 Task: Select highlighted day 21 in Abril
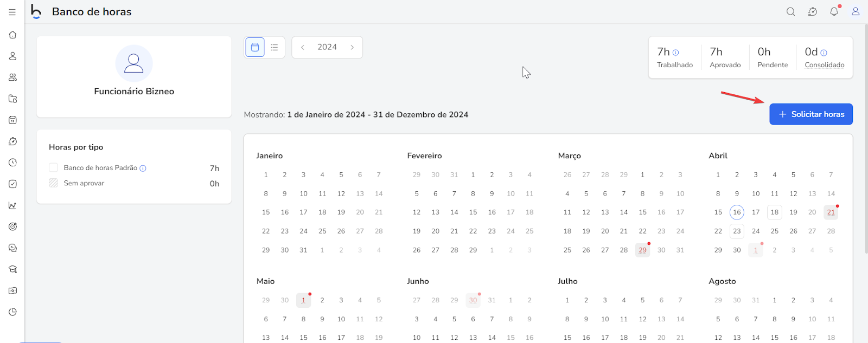[x=831, y=212]
